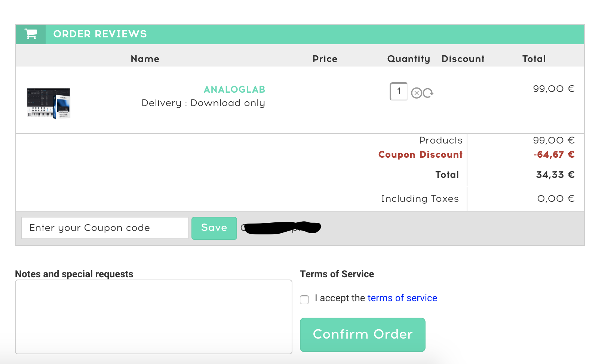611x364 pixels.
Task: Click the 34,33 € total amount
Action: click(555, 175)
